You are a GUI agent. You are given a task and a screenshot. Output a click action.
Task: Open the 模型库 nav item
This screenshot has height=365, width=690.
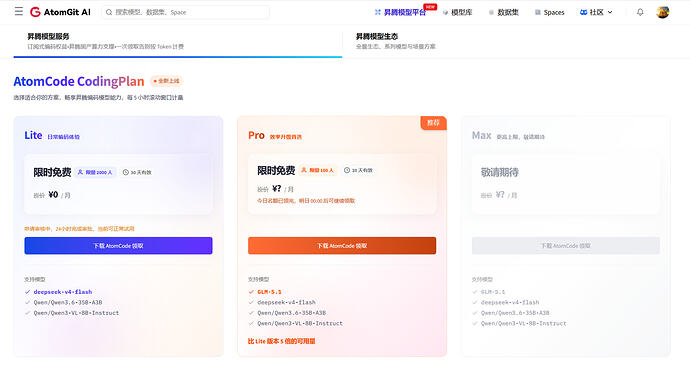point(462,12)
